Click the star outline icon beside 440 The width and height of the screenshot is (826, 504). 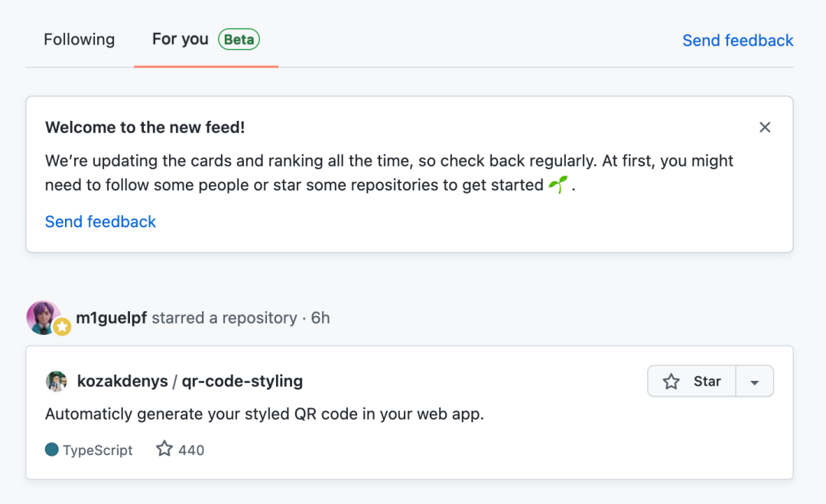tap(164, 449)
